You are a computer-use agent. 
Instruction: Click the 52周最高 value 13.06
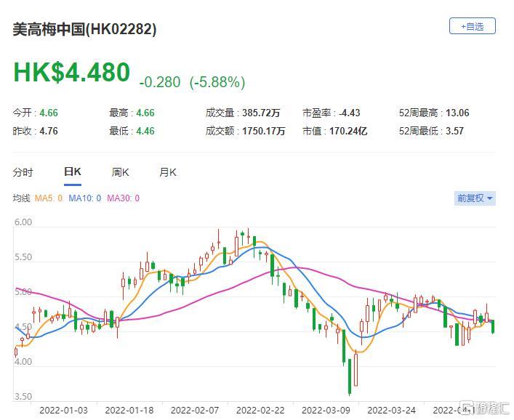coord(457,113)
